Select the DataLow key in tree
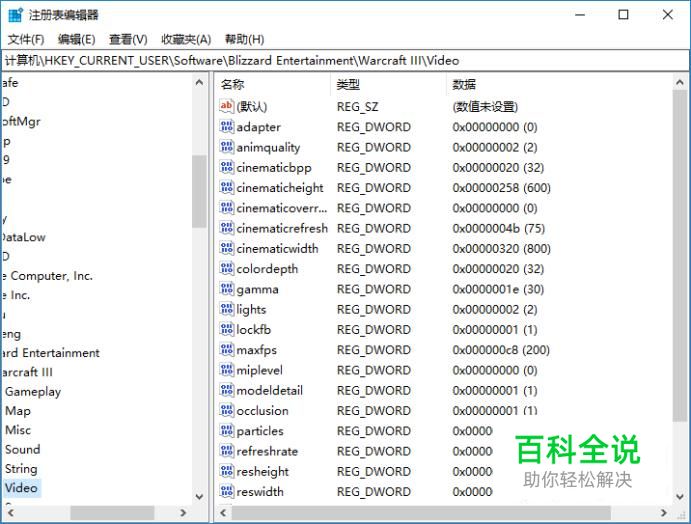Screen dimensions: 691x524 point(24,237)
